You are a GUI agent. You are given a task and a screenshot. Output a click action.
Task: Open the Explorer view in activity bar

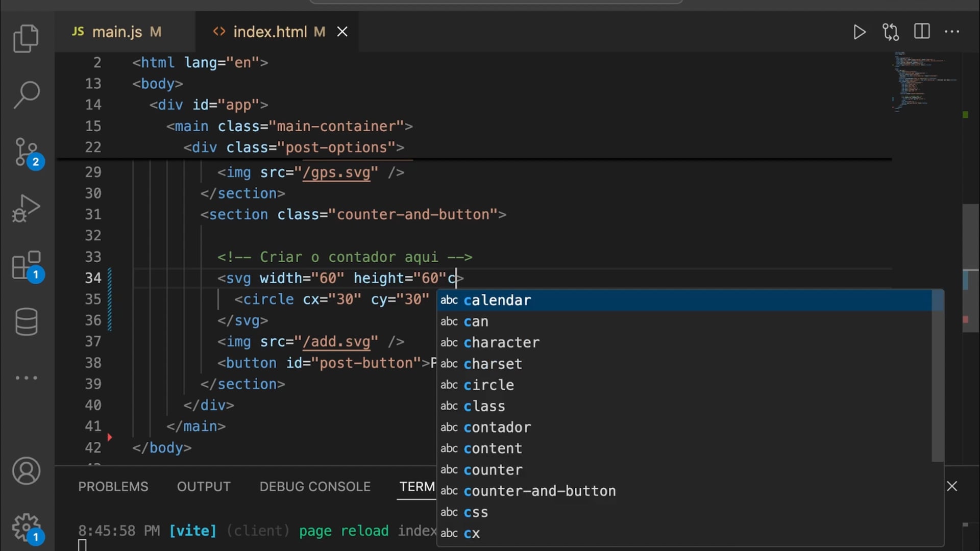pos(26,39)
